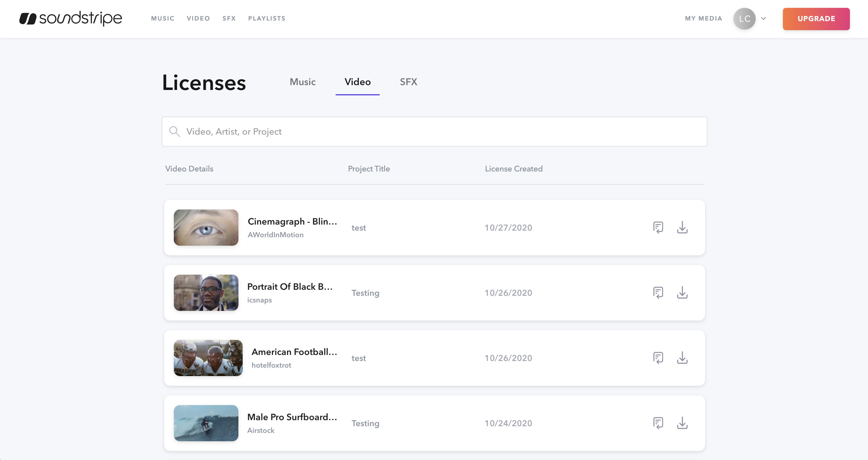
Task: Download the Portrait Of Black license
Action: 683,293
